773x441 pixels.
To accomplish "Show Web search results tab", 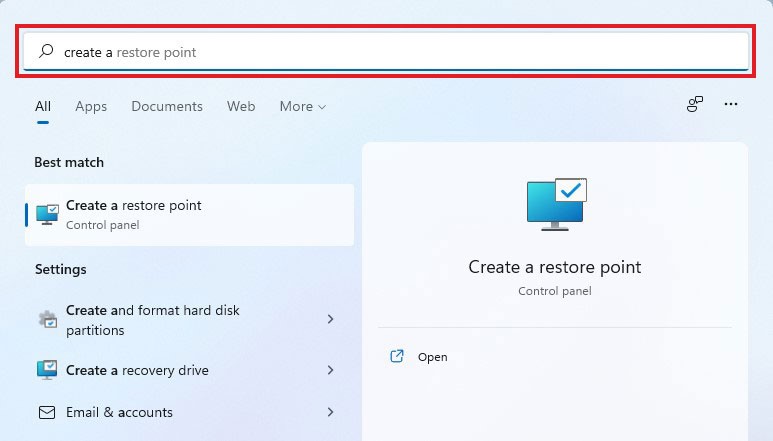I will [x=241, y=106].
